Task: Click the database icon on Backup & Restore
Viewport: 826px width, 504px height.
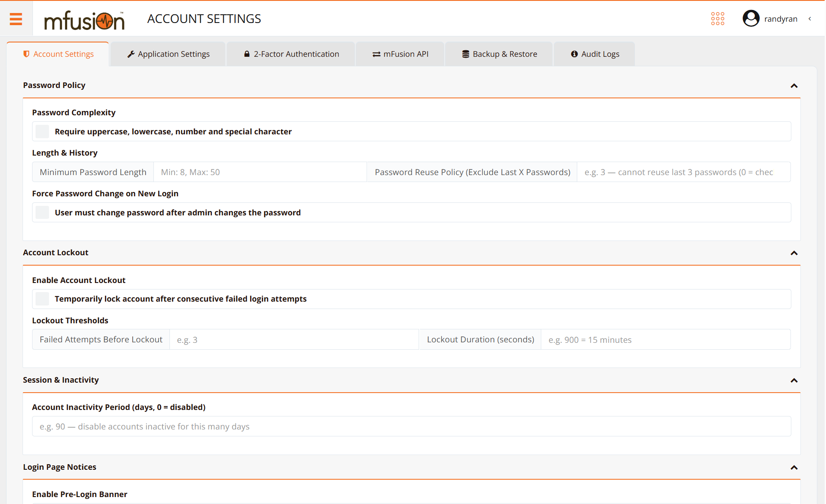Action: (465, 54)
